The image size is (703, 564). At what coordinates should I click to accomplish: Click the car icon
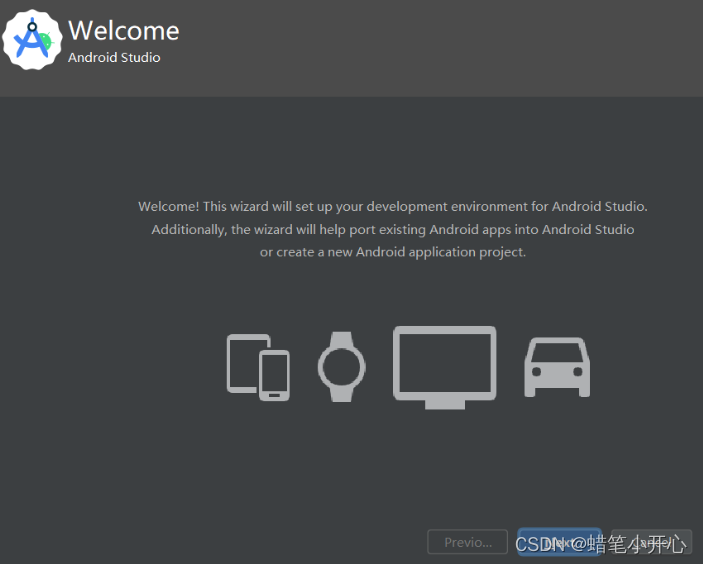(557, 367)
